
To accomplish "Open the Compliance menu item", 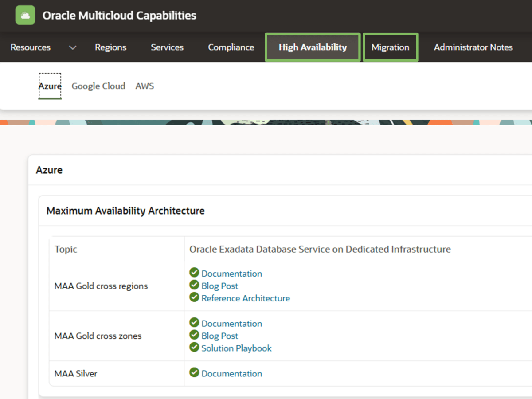I will pyautogui.click(x=231, y=47).
